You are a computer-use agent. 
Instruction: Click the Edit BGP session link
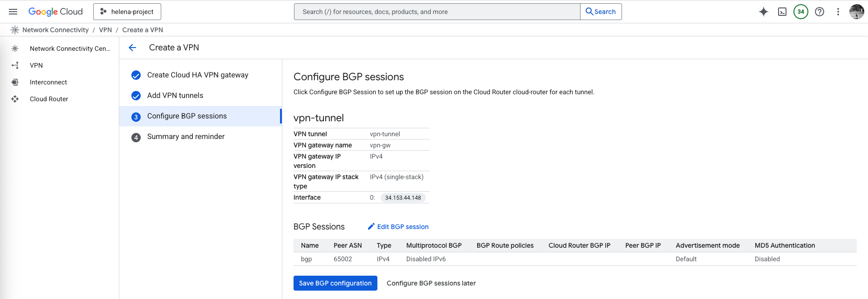tap(398, 227)
